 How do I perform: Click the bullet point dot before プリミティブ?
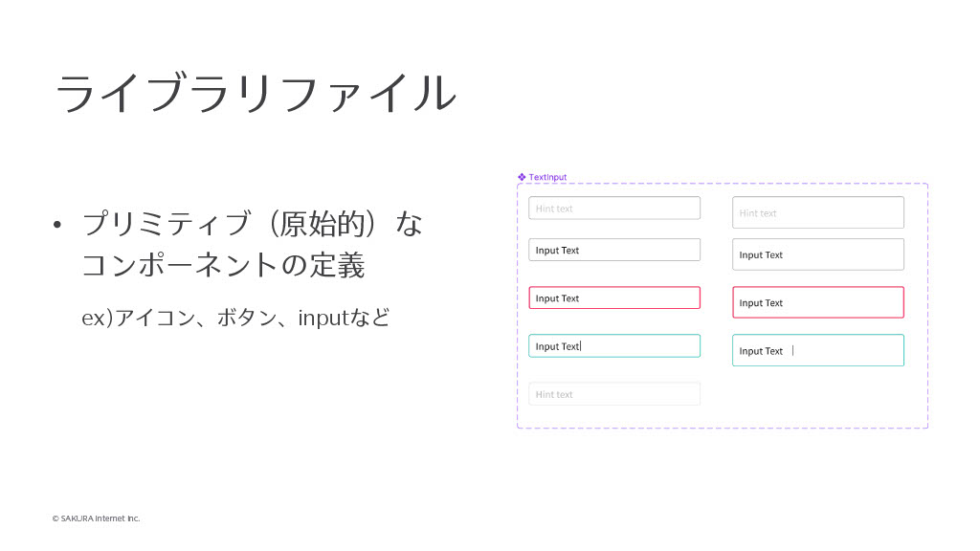point(57,226)
